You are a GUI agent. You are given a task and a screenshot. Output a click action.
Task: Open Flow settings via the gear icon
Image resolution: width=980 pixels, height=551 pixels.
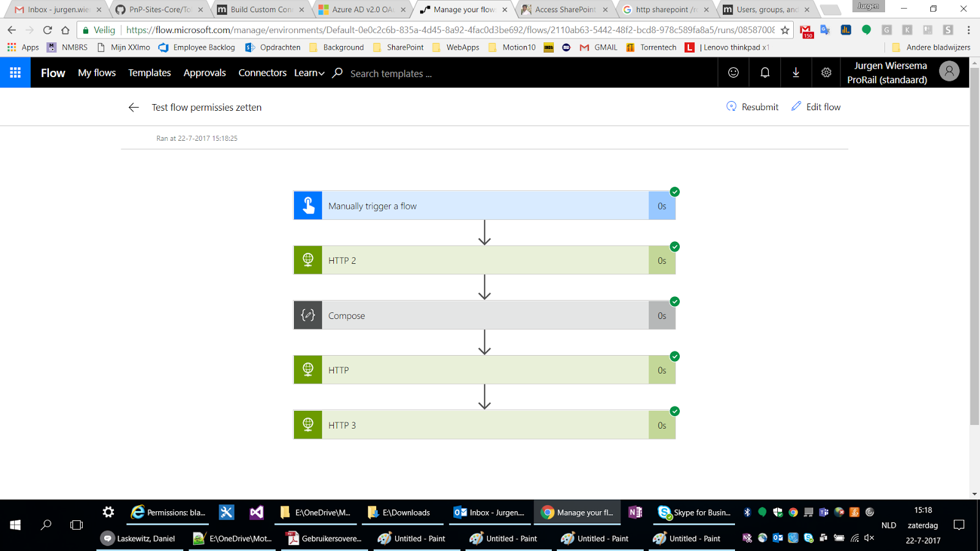click(826, 72)
